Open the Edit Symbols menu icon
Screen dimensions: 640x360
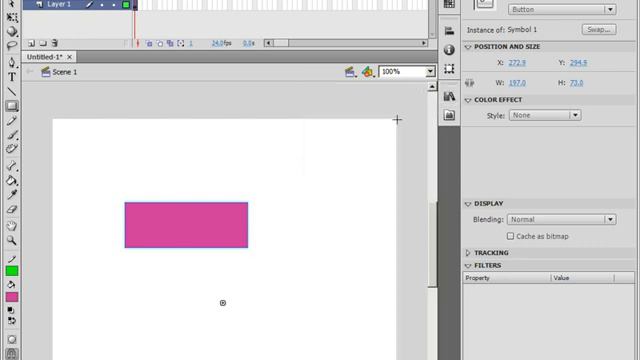(368, 72)
